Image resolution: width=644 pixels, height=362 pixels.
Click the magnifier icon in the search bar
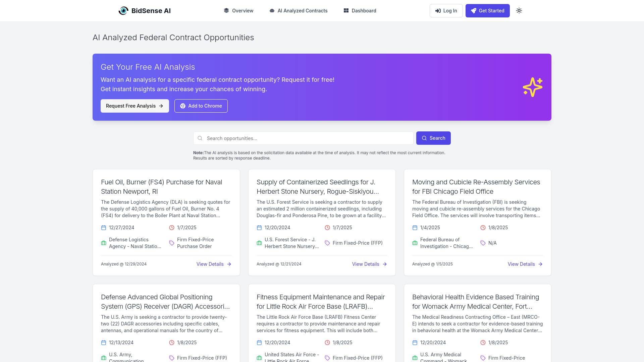200,138
